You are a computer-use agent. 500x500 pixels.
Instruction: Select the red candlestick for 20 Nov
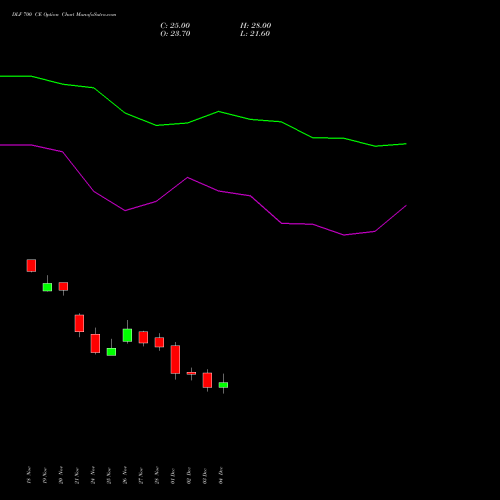coord(63,287)
